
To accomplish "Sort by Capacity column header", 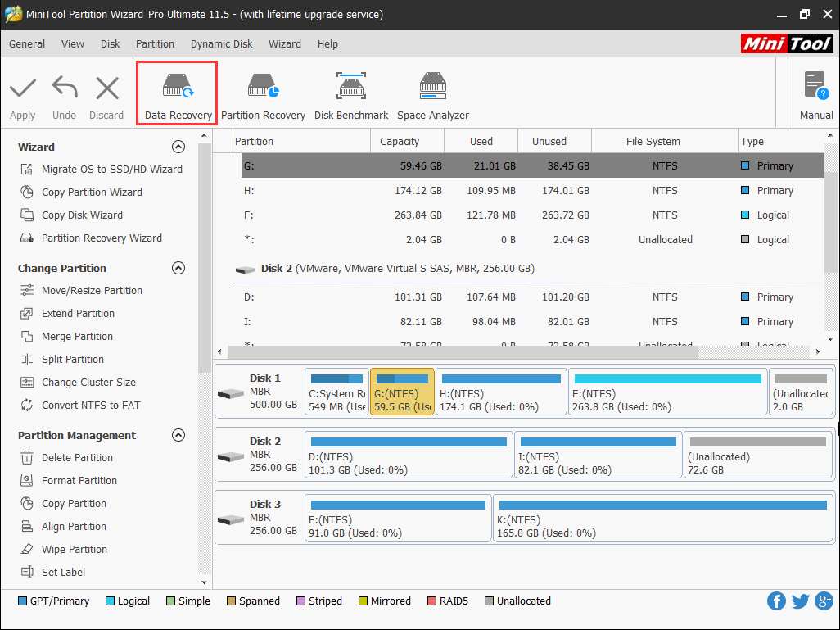I will point(407,142).
